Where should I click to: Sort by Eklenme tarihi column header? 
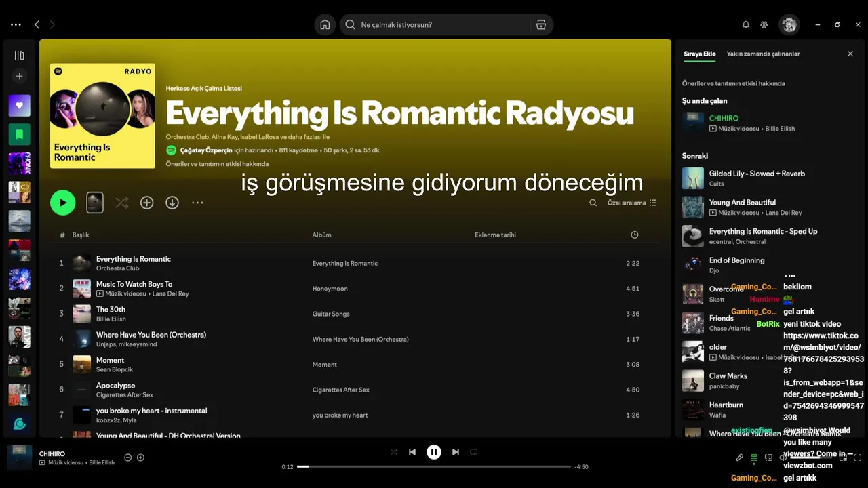point(495,235)
